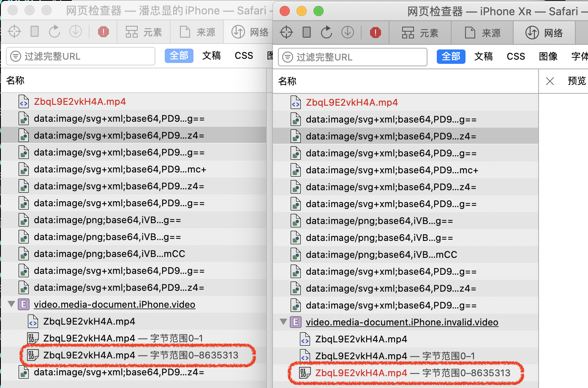Image resolution: width=588 pixels, height=388 pixels.
Task: Select 字节范围0–1 row in iPhone XR window
Action: pyautogui.click(x=406, y=356)
